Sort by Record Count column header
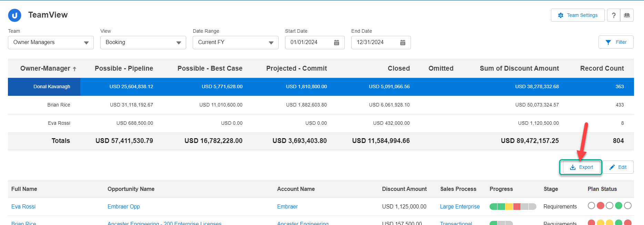This screenshot has width=644, height=225. tap(602, 69)
